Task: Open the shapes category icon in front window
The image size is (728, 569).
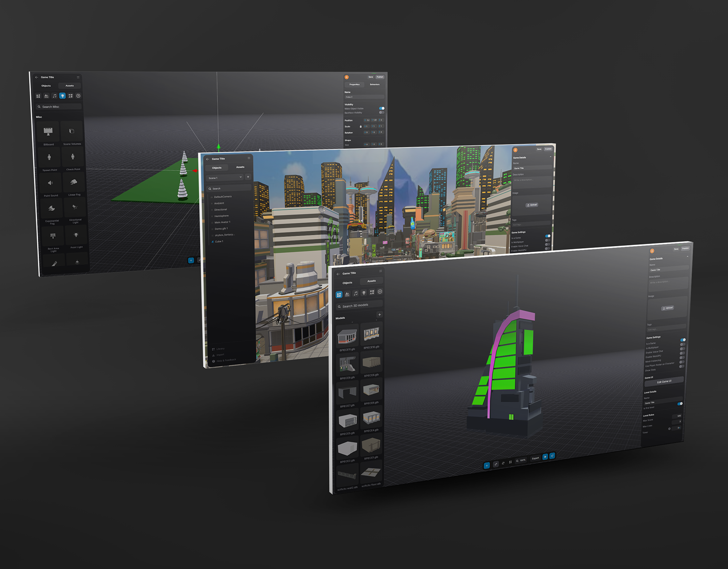Action: click(x=372, y=292)
